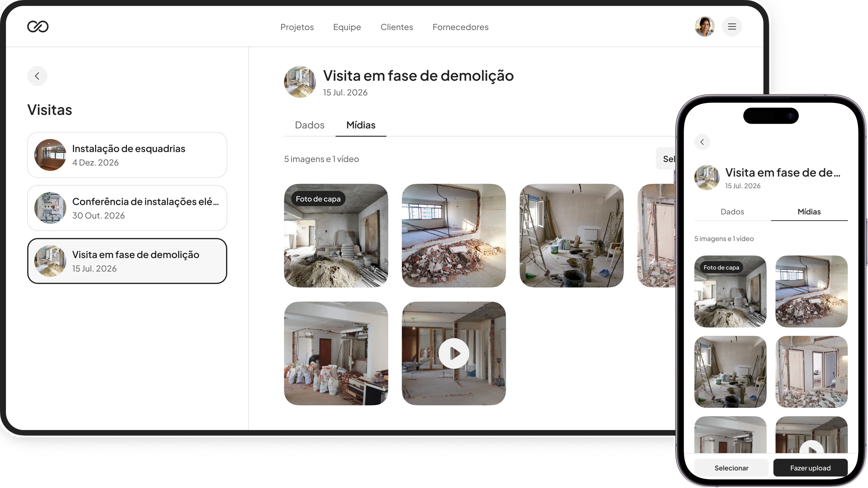
Task: Open the Foto de capa thumbnail on phone
Action: [x=731, y=292]
